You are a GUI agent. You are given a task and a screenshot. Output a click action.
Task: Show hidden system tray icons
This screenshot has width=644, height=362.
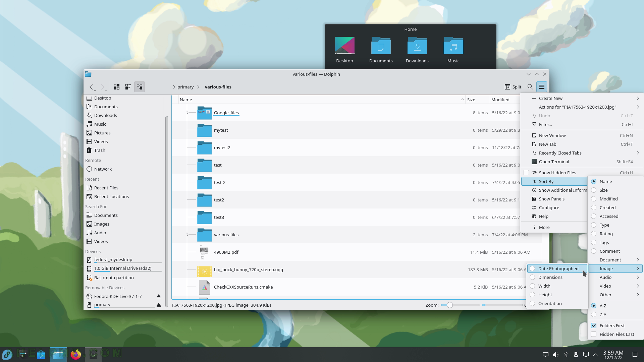595,355
